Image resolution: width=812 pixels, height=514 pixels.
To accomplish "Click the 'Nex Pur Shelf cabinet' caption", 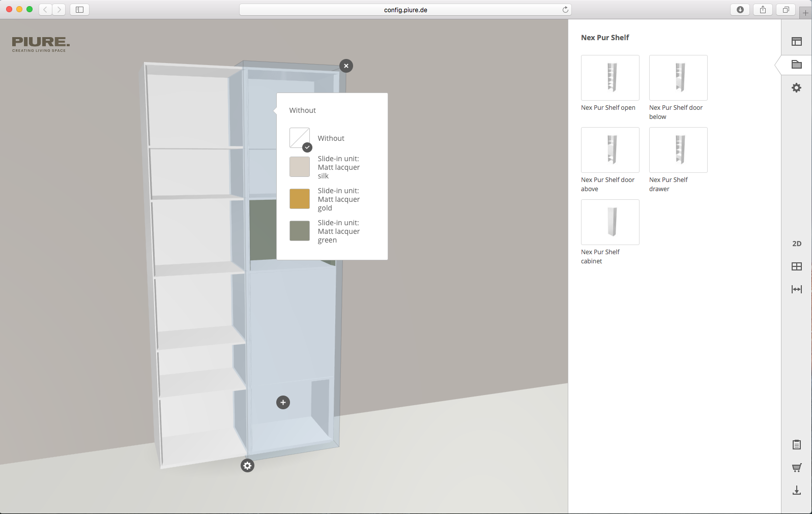I will [x=600, y=256].
